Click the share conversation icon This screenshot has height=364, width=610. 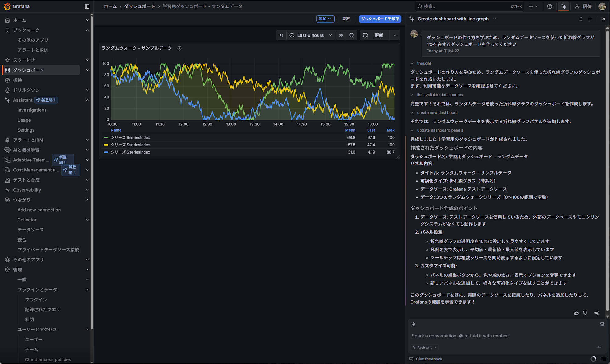coord(596,313)
